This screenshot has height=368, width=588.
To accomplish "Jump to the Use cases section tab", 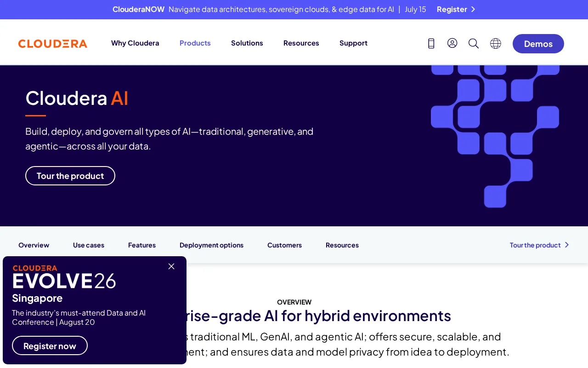I will pos(89,245).
